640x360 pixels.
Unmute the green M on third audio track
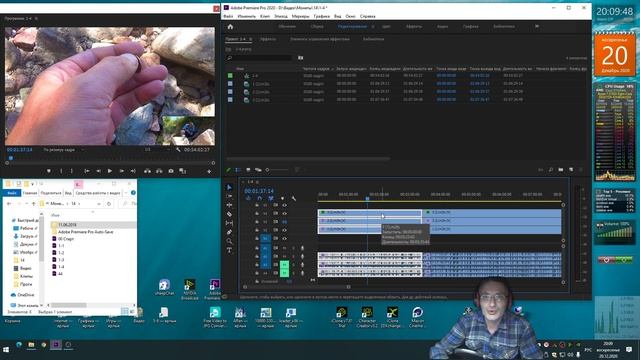[284, 265]
